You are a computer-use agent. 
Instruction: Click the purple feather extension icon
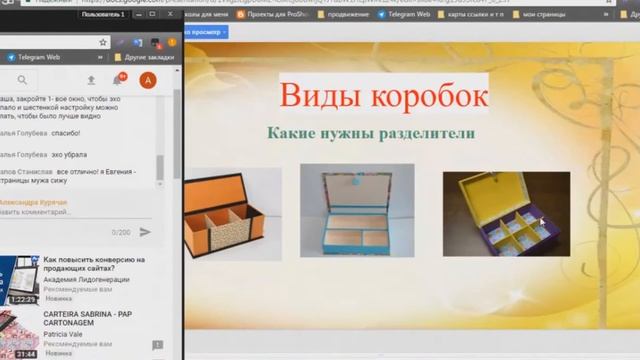point(120,42)
